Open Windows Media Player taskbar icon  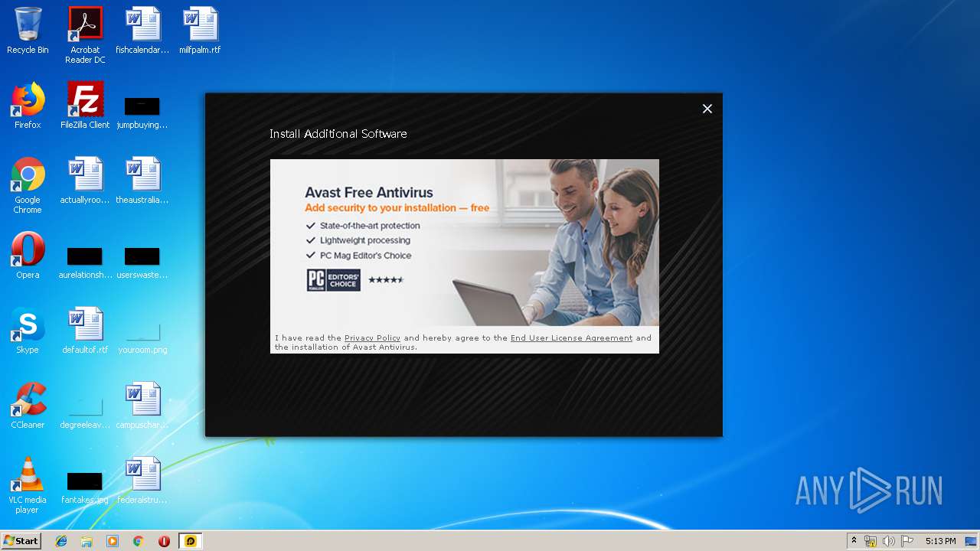113,541
